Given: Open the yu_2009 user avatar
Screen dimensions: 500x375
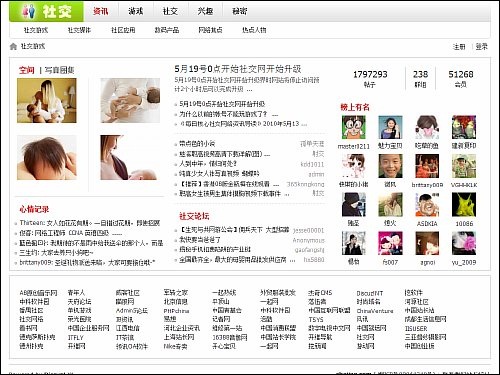Looking at the screenshot, I should (464, 243).
